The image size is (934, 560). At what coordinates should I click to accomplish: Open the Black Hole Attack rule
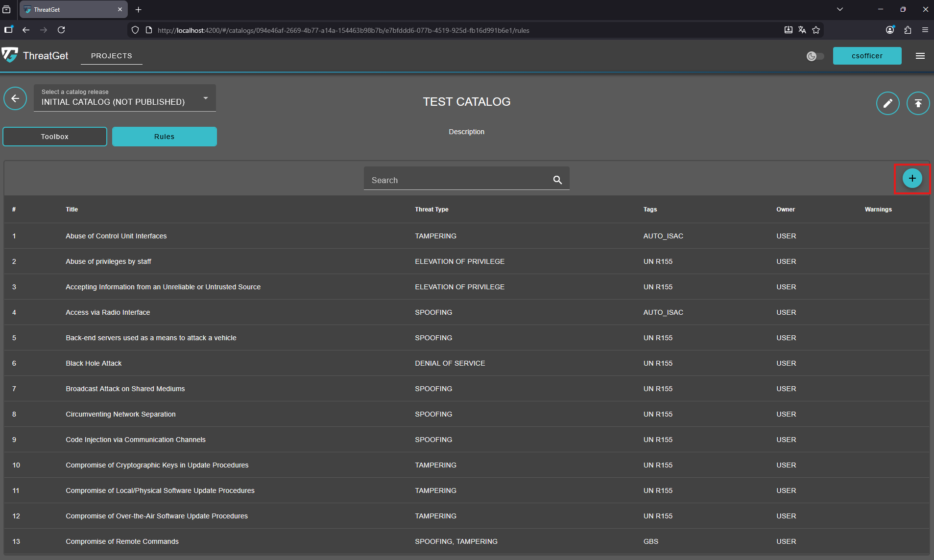[94, 363]
